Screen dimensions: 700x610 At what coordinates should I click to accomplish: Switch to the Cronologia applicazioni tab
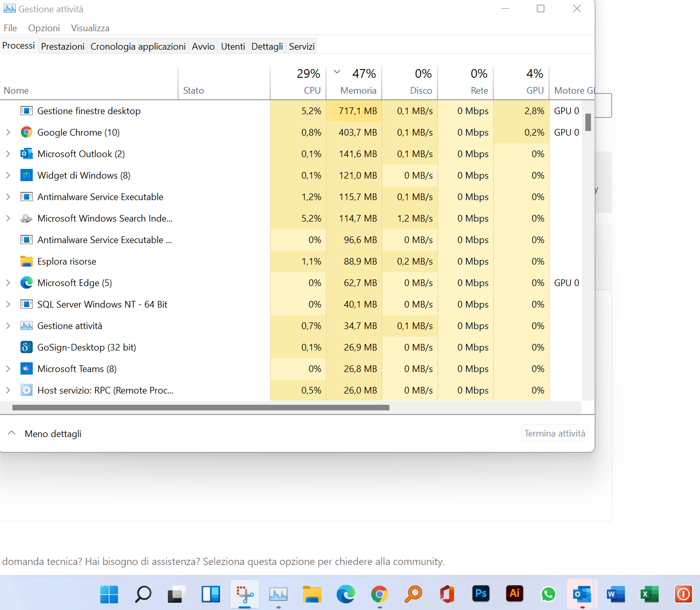pos(138,47)
